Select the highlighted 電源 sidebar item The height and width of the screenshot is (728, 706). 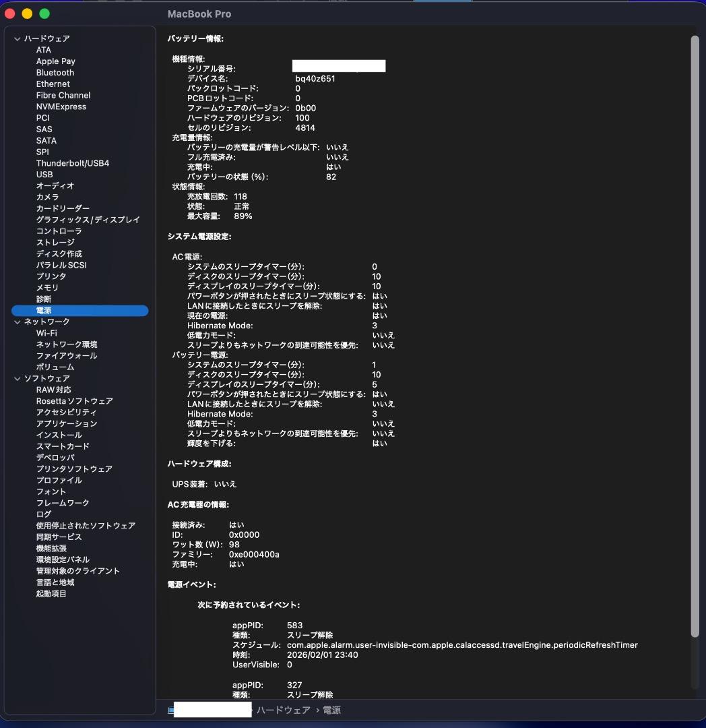point(44,311)
